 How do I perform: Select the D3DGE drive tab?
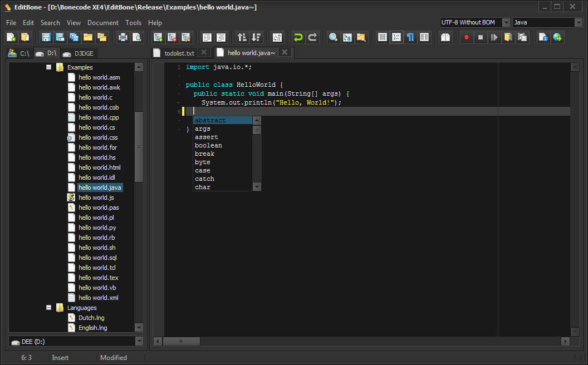point(79,53)
